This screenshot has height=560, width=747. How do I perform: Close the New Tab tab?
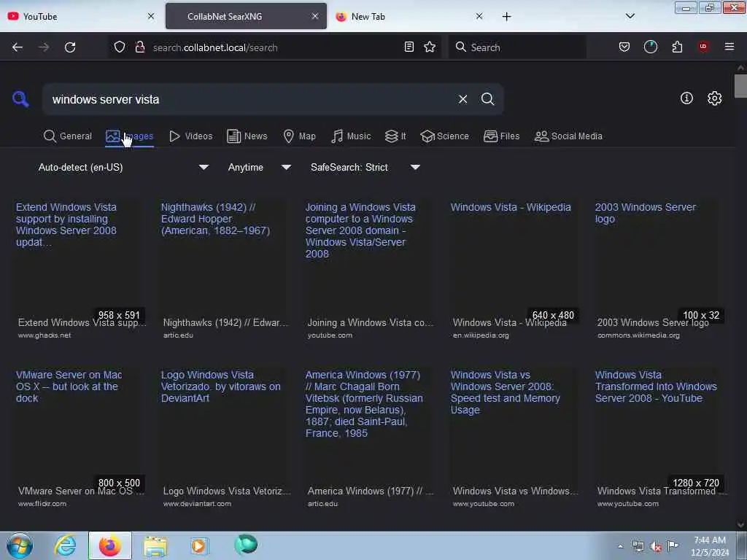click(x=479, y=16)
